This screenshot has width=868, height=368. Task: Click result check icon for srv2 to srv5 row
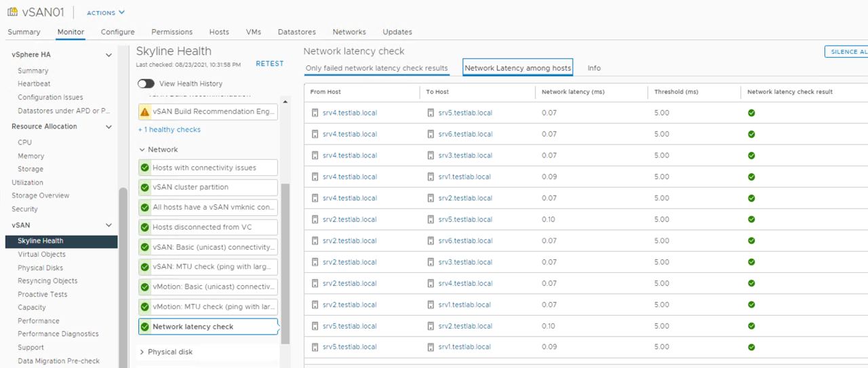tap(751, 219)
